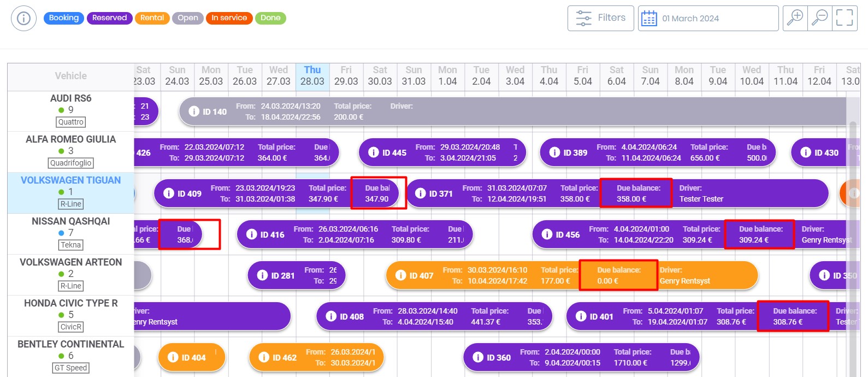Click info icon on booking ID 140
Viewport: 868px width, 377px height.
(x=194, y=111)
